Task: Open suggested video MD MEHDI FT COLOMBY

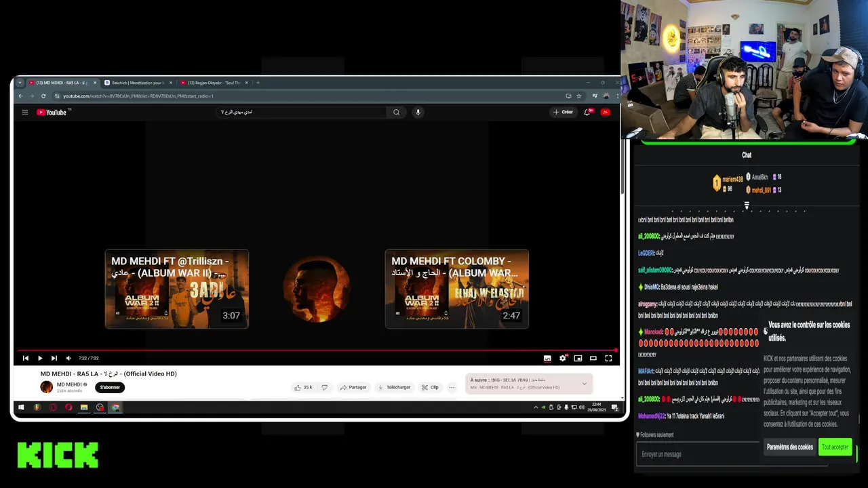Action: click(x=457, y=289)
